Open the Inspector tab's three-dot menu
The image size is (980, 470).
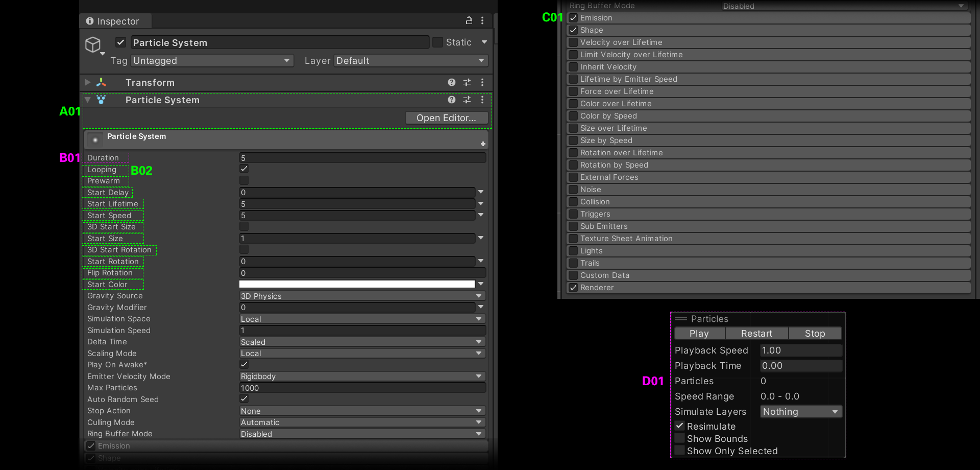pos(482,20)
